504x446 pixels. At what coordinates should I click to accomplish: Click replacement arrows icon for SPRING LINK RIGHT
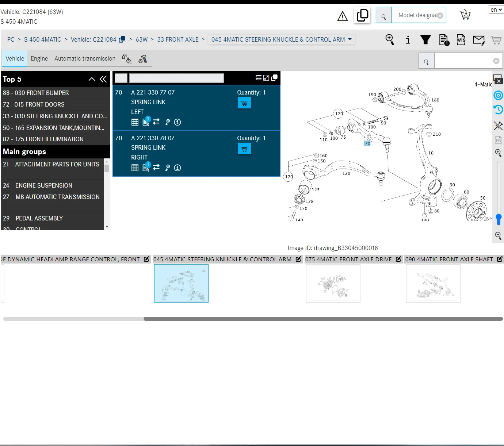(x=156, y=168)
